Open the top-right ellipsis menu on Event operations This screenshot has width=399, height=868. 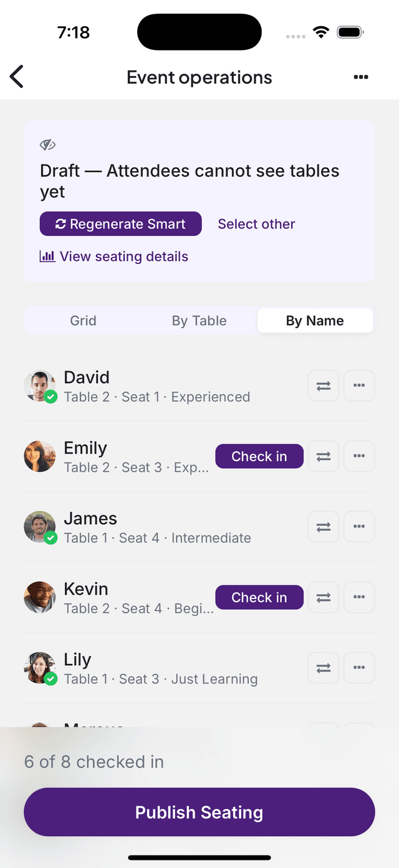click(x=361, y=77)
